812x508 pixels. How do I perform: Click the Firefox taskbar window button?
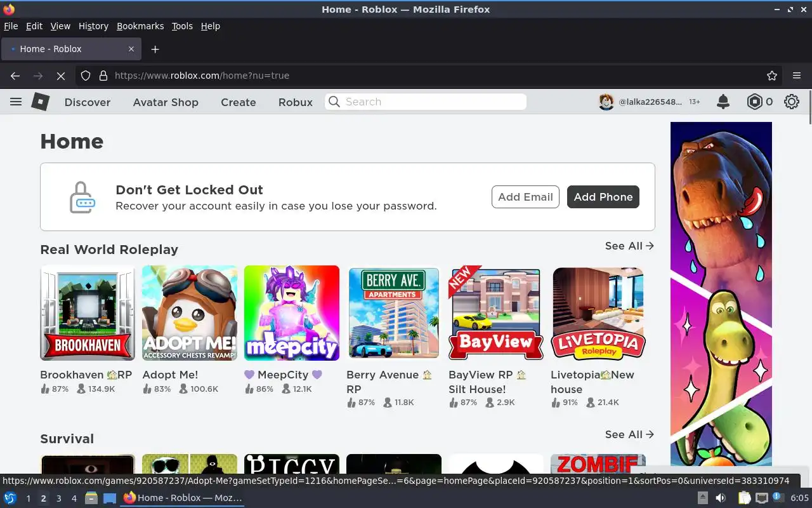pos(183,498)
